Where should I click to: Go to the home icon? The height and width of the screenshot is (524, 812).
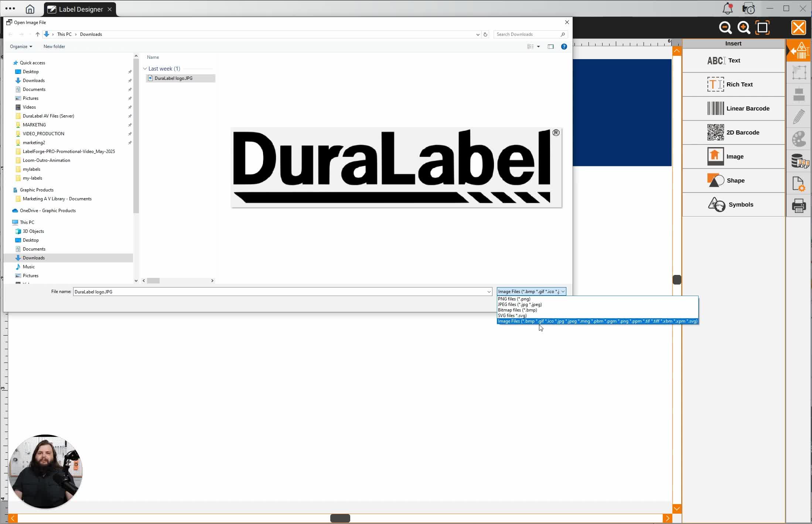pos(30,9)
